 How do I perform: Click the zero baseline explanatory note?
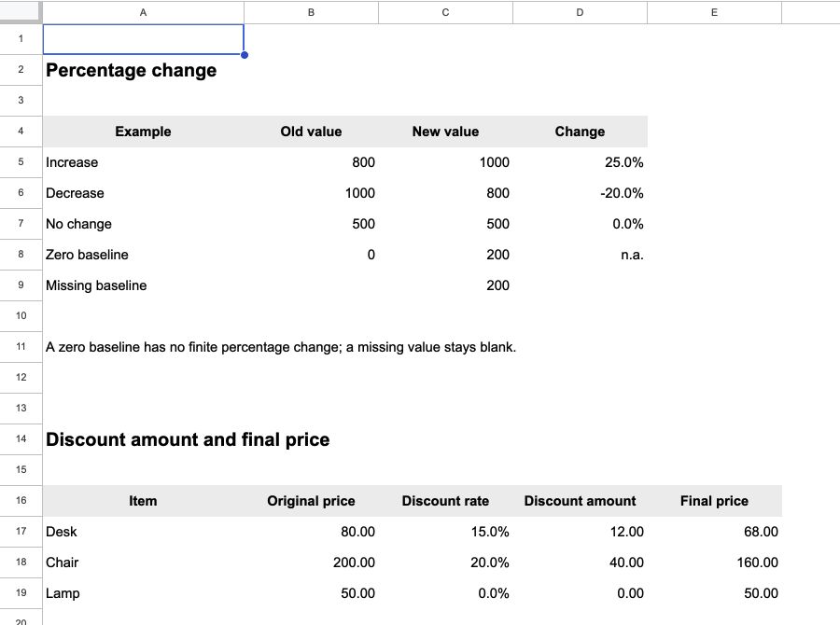point(281,347)
